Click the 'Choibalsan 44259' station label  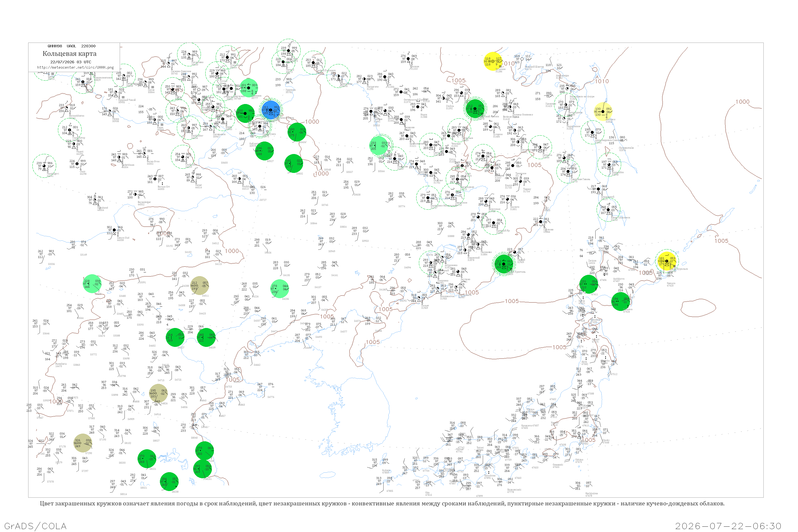pyautogui.click(x=191, y=166)
